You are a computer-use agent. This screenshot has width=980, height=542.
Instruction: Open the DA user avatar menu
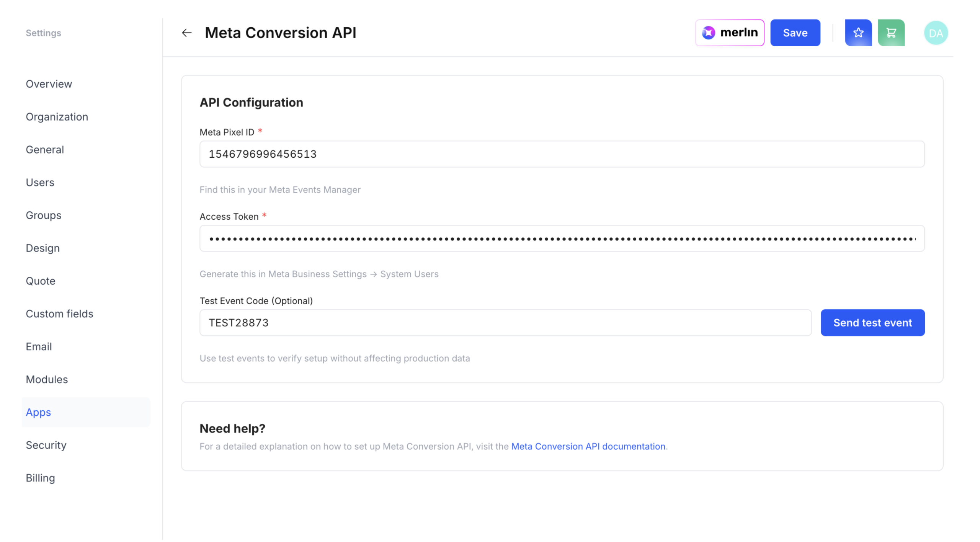tap(935, 33)
